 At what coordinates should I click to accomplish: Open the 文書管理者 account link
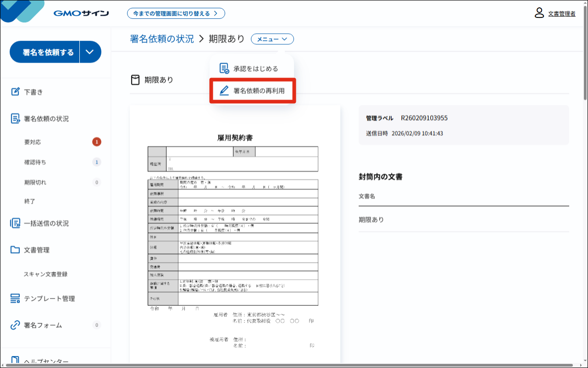click(561, 14)
